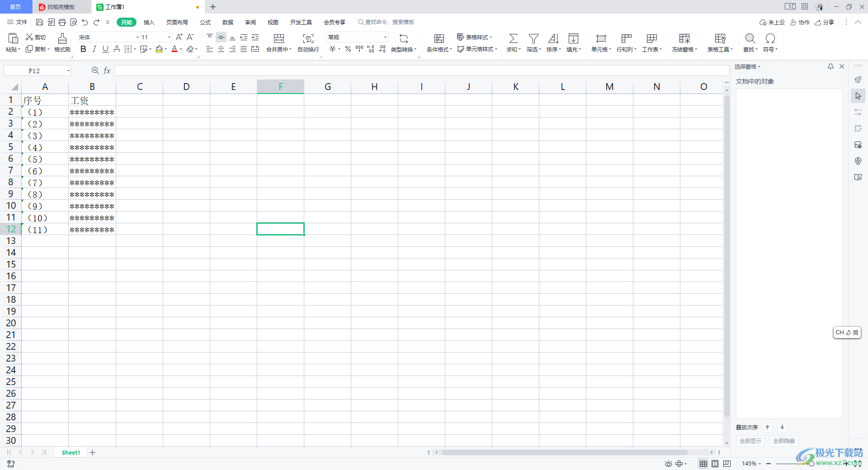Screen dimensions: 868x470
Task: Toggle center horizontal alignment
Action: pos(221,49)
